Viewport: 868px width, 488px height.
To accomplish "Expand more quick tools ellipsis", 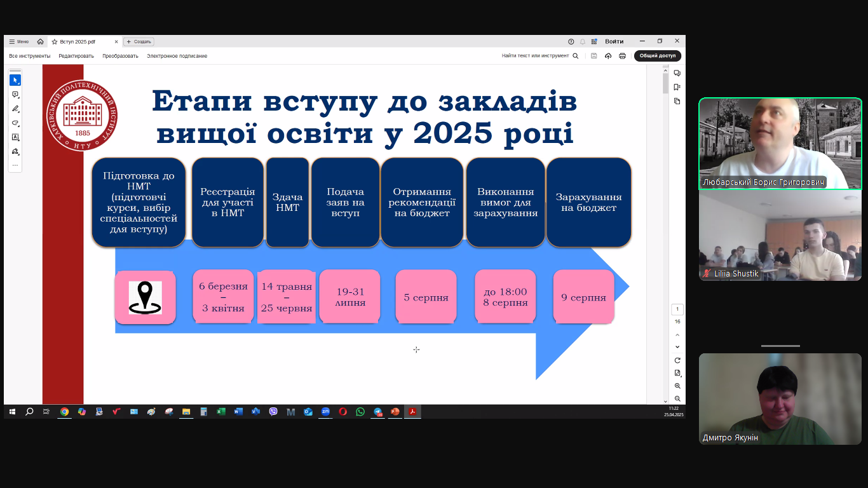I will pyautogui.click(x=15, y=165).
